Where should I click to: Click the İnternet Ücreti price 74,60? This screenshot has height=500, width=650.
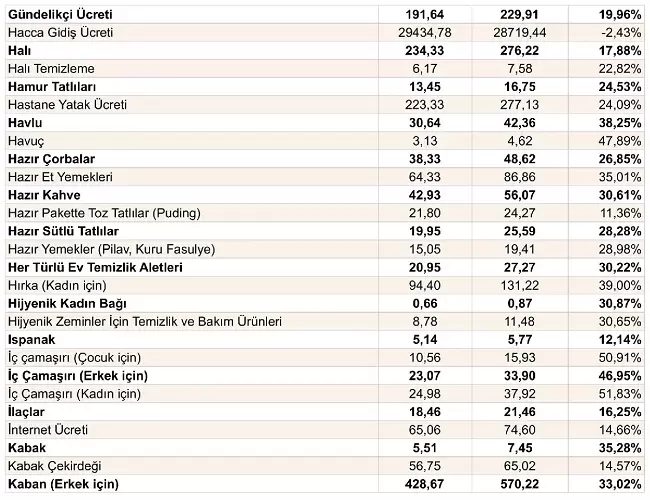pos(519,430)
